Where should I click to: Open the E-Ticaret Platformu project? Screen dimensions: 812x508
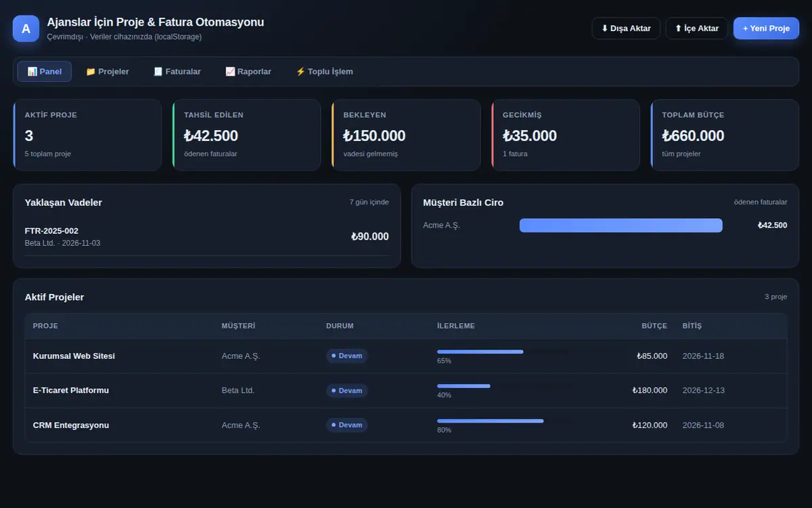pos(71,391)
